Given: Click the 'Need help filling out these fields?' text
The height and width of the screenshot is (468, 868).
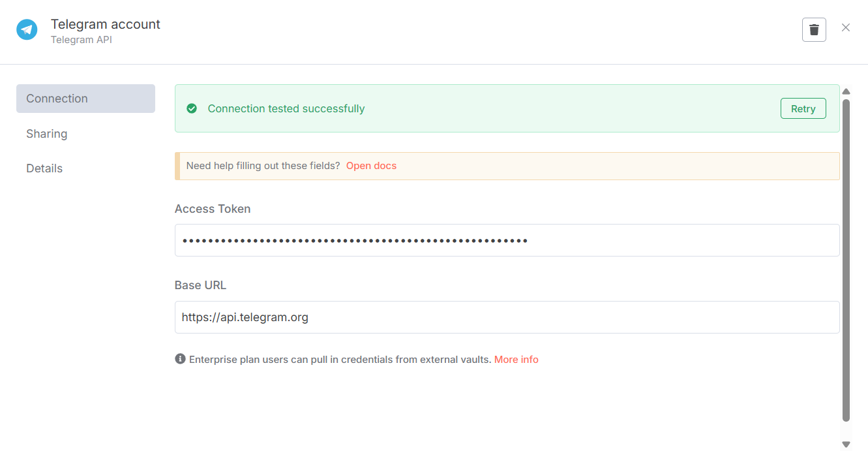Looking at the screenshot, I should tap(263, 166).
